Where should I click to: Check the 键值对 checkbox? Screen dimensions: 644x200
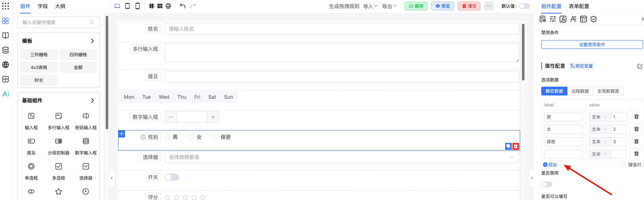(x=623, y=165)
